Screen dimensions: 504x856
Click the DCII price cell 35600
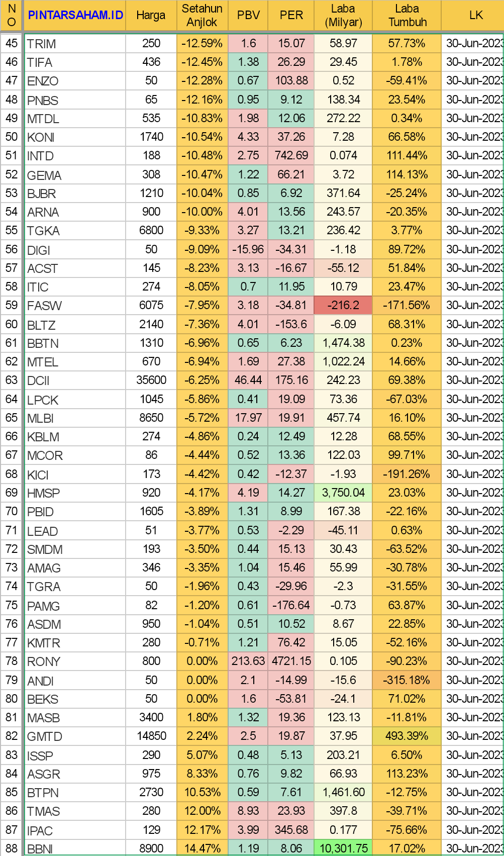click(x=151, y=380)
